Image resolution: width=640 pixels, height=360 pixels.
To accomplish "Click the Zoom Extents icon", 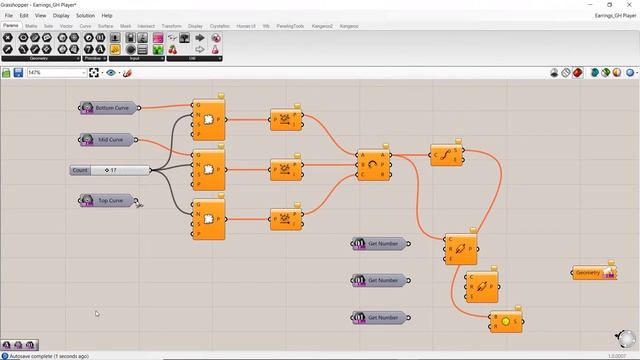I will point(94,73).
